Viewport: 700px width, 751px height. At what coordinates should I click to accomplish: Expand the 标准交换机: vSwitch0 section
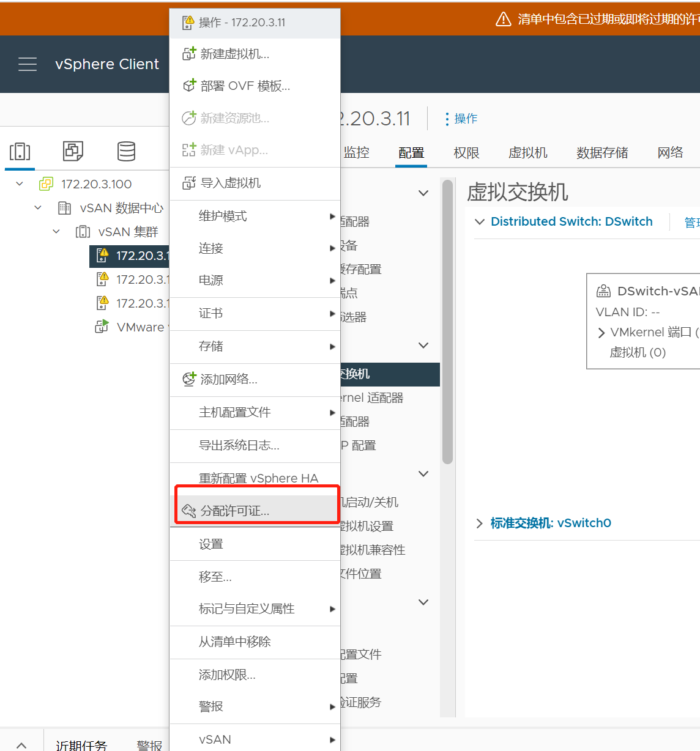coord(480,523)
